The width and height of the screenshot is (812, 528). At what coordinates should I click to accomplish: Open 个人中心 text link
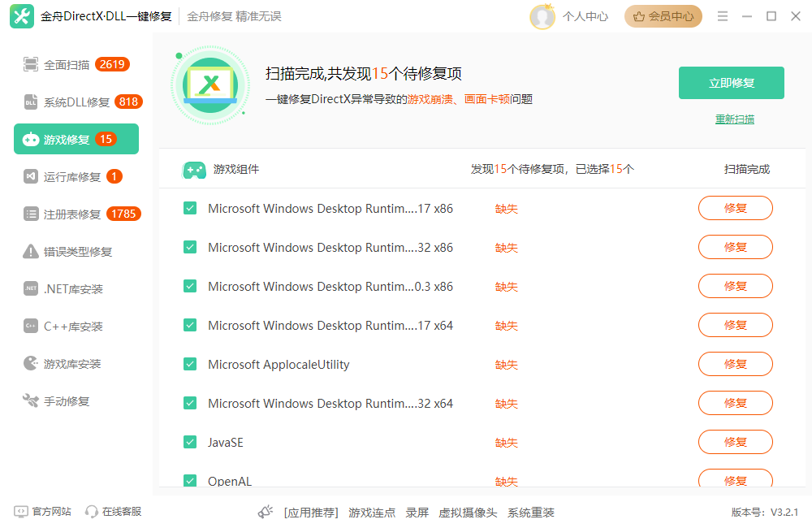pyautogui.click(x=585, y=16)
